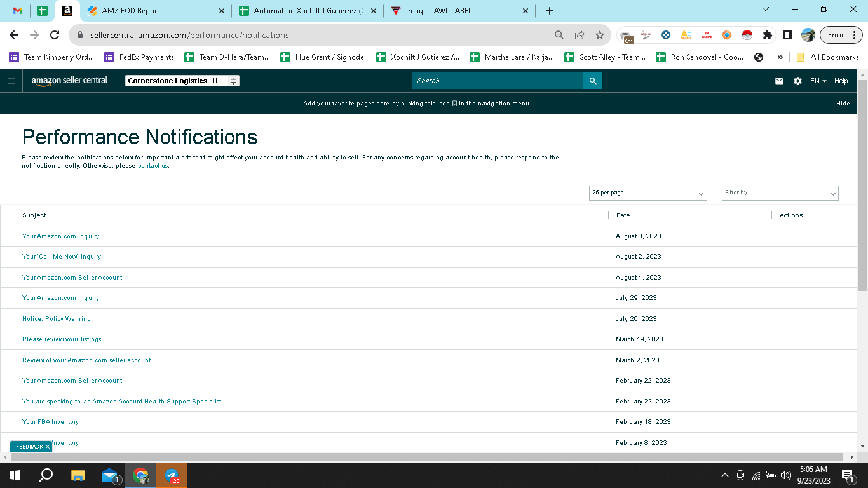Switch to the pinned green Sheets tab

pos(43,11)
